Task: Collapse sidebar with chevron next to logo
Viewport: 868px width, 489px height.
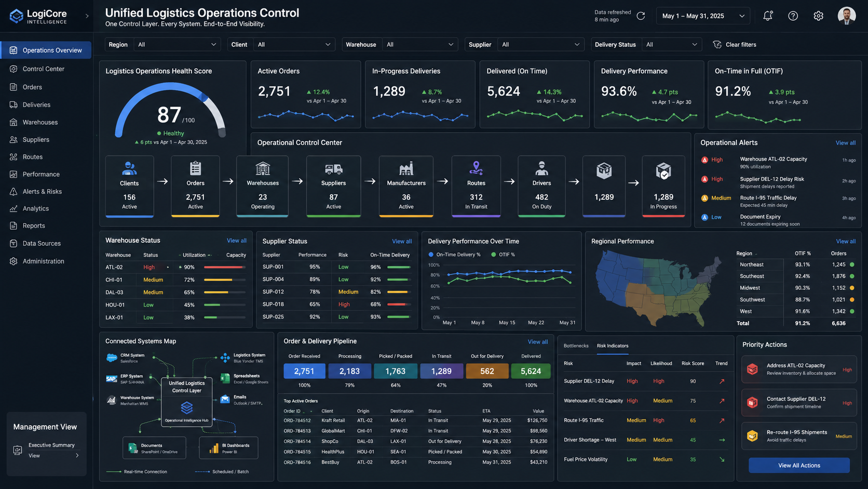Action: tap(87, 16)
